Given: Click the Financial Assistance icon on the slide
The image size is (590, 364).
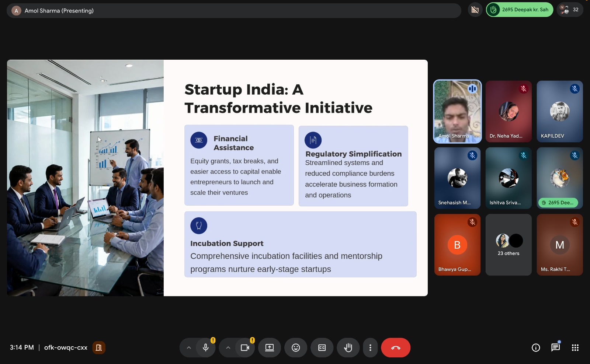Looking at the screenshot, I should tap(199, 140).
